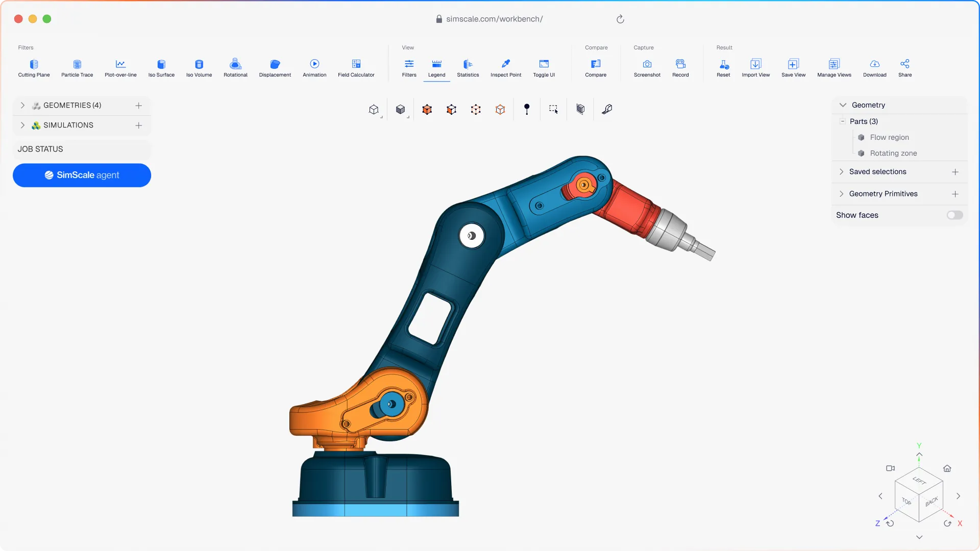Activate the box selection tool

553,109
